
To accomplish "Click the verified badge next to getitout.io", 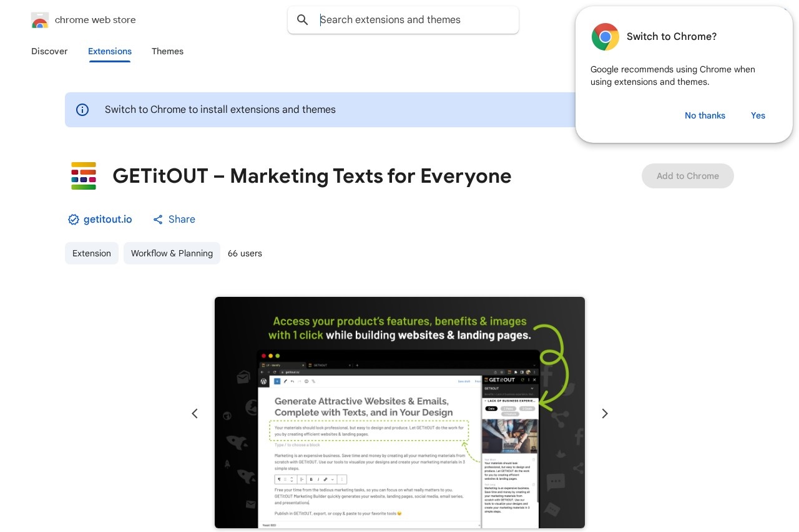I will [74, 220].
